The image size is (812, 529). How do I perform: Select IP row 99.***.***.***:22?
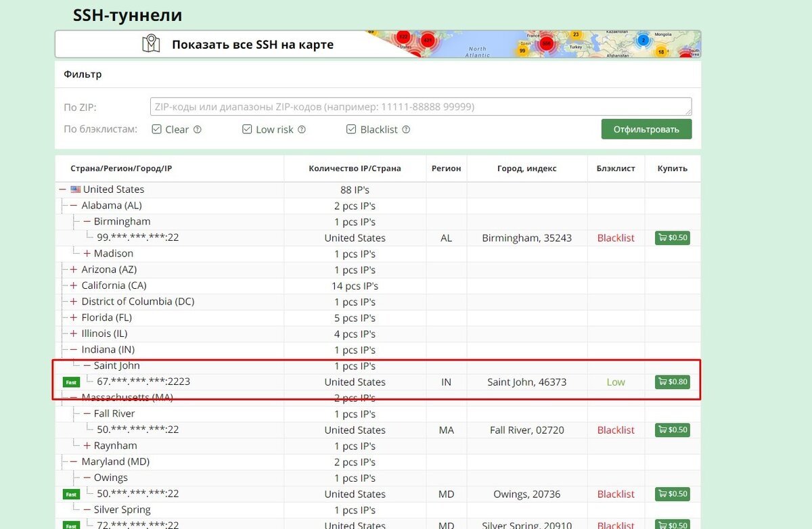tap(138, 237)
